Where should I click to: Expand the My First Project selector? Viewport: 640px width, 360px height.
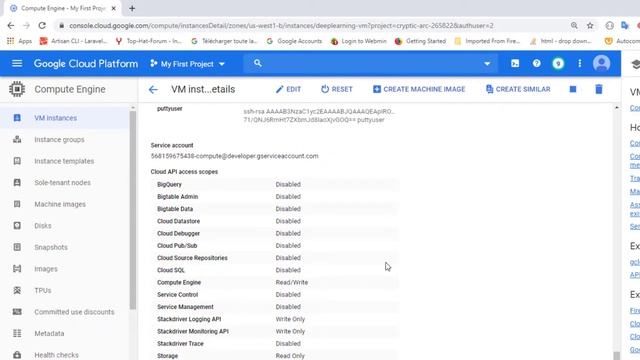pos(187,64)
